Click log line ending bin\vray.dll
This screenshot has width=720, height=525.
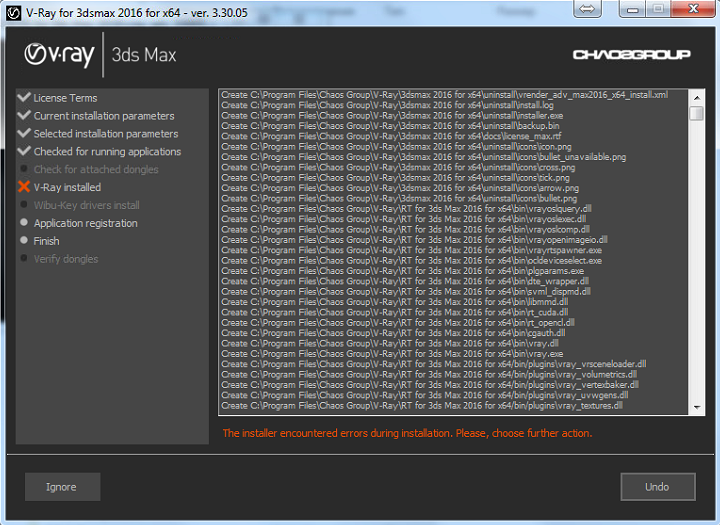pyautogui.click(x=390, y=343)
